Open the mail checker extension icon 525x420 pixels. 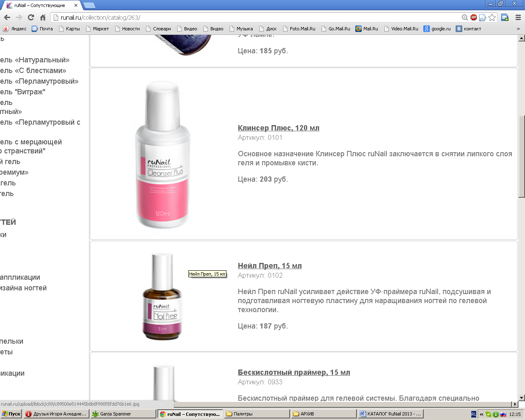(x=505, y=18)
